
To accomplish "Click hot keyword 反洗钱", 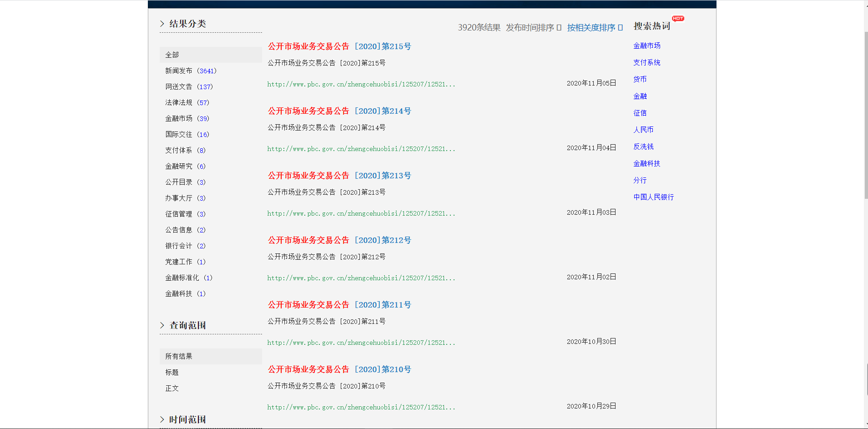I will [643, 147].
